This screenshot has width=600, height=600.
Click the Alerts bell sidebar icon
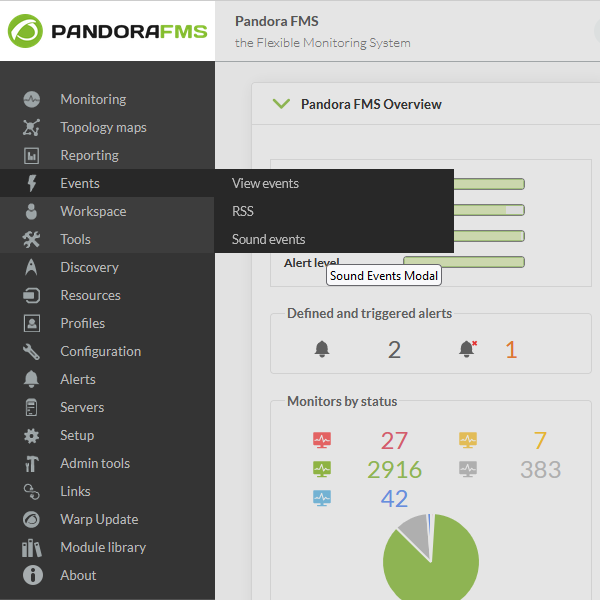31,379
